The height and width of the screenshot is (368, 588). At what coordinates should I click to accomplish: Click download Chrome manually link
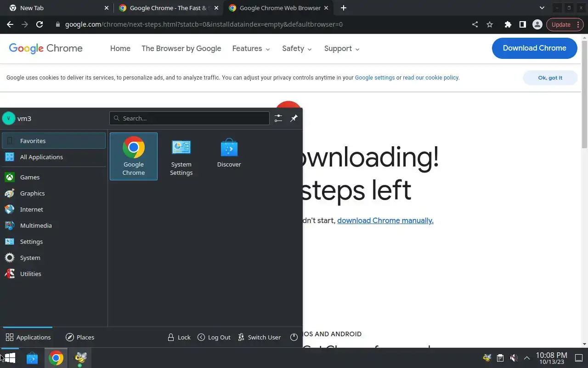pos(385,220)
